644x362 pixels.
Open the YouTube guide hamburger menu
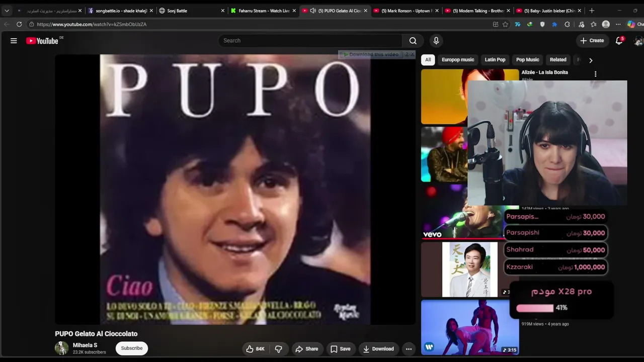pos(14,41)
